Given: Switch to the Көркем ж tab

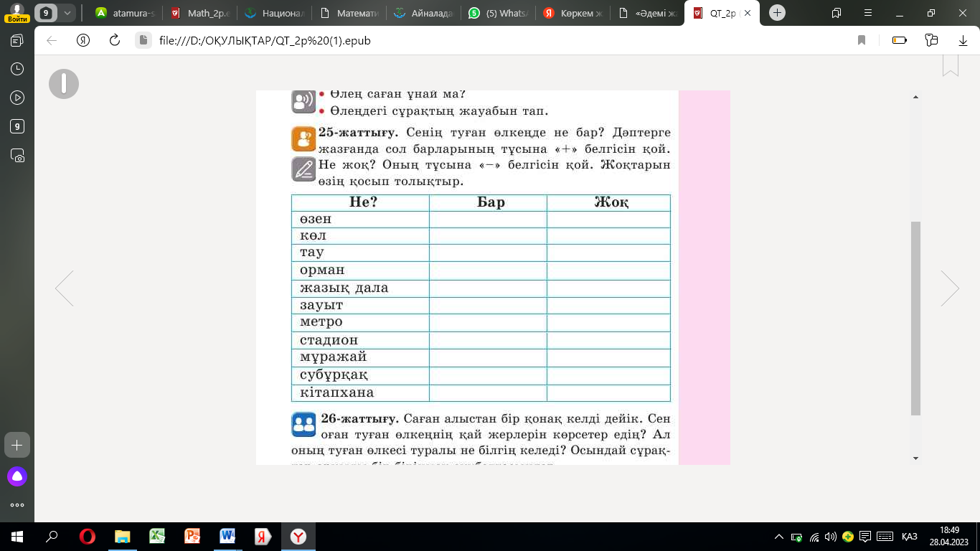Looking at the screenshot, I should coord(573,13).
